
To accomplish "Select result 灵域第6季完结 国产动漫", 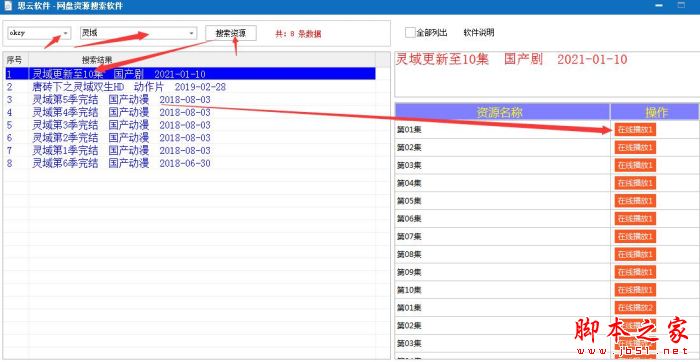I will 191,163.
